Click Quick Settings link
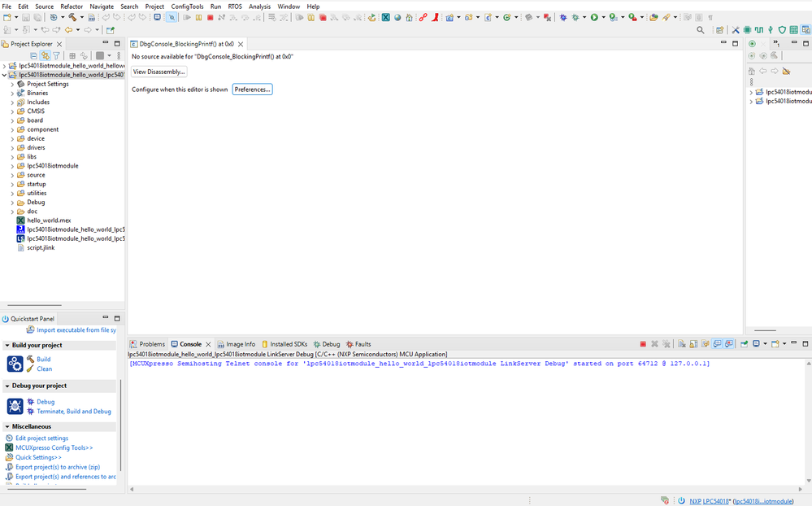This screenshot has height=506, width=812. (x=38, y=457)
